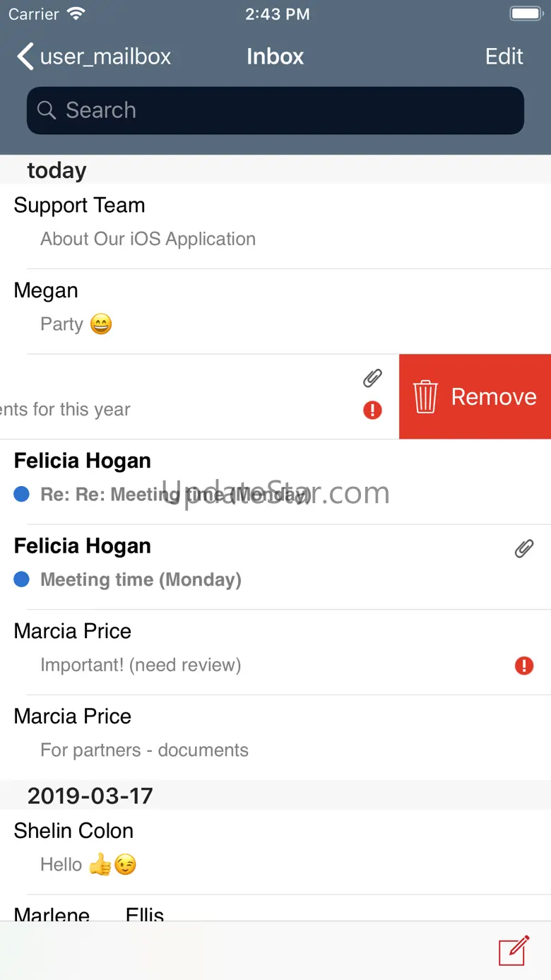Tap the compose new message icon
This screenshot has height=980, width=551.
pyautogui.click(x=514, y=950)
